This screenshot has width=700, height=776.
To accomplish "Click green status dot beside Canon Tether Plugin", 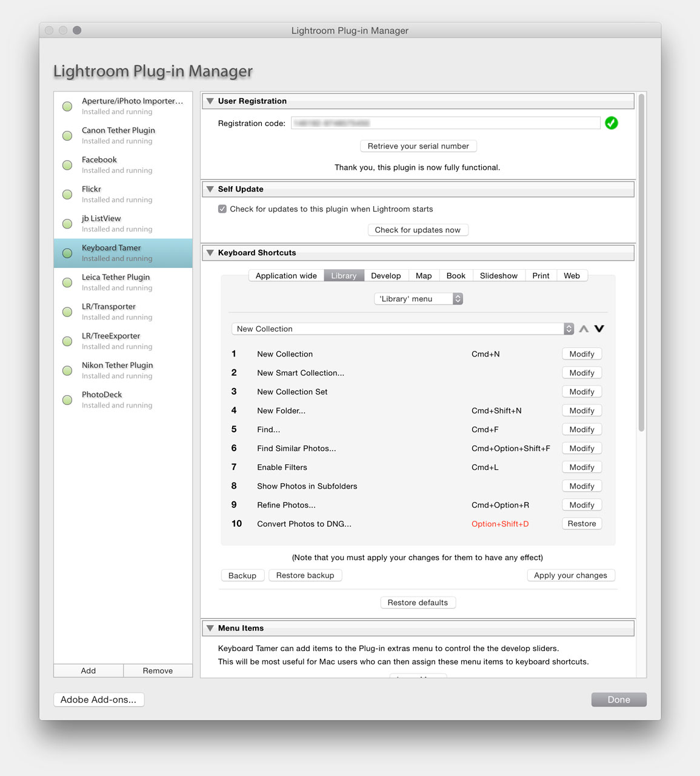I will [x=67, y=136].
